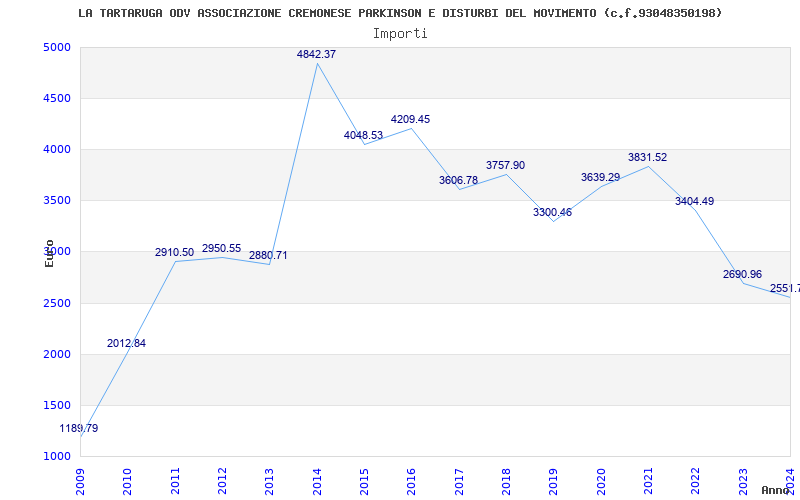Click the 2015 x-axis year label
800x500 pixels.
coord(364,481)
